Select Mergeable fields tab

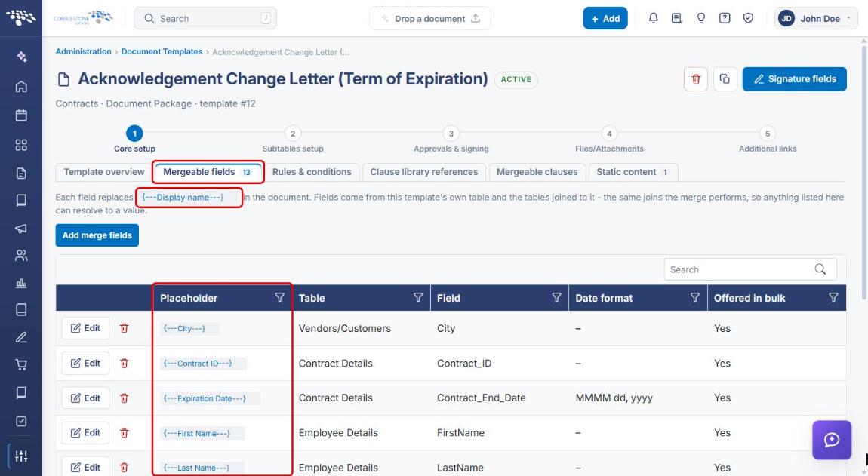pyautogui.click(x=208, y=172)
